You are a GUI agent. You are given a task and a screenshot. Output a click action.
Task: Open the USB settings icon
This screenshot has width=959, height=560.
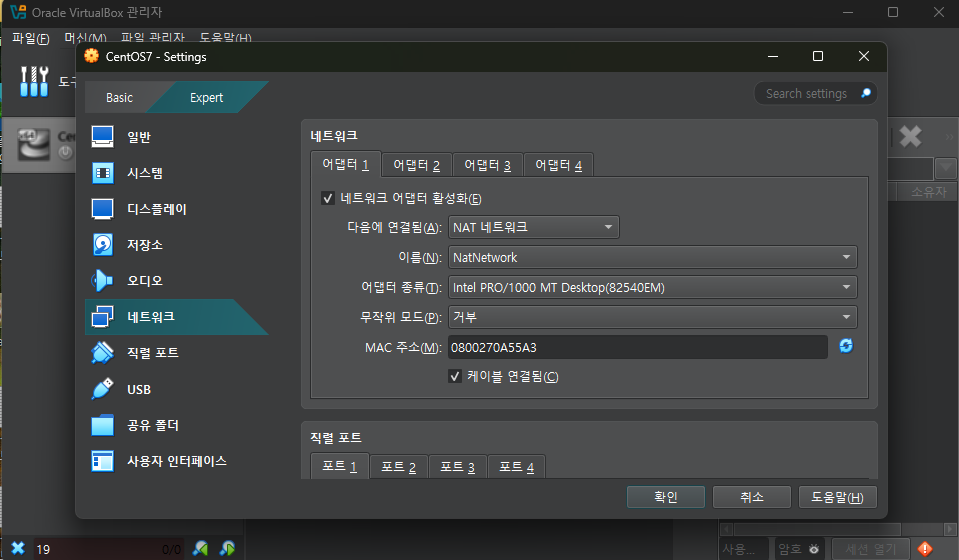point(102,389)
